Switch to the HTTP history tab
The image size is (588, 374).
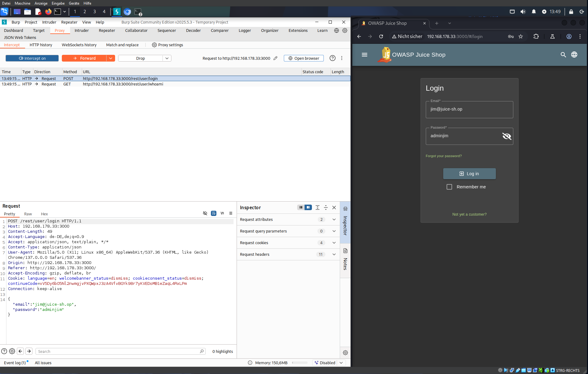pyautogui.click(x=41, y=45)
